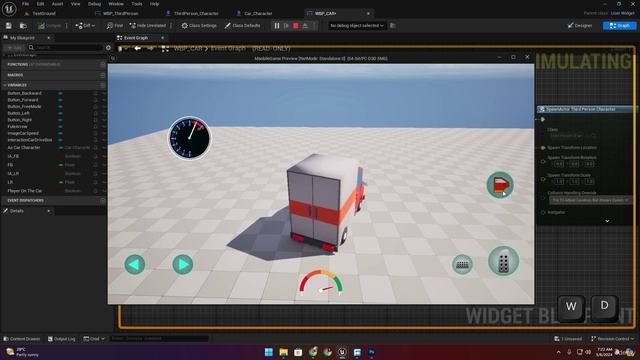640x360 pixels.
Task: Open Class Defaults
Action: click(242, 26)
